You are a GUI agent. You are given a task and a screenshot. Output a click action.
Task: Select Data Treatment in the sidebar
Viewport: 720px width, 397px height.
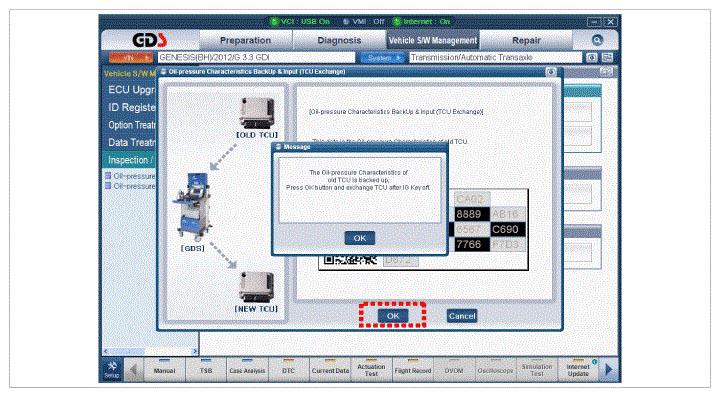click(132, 143)
